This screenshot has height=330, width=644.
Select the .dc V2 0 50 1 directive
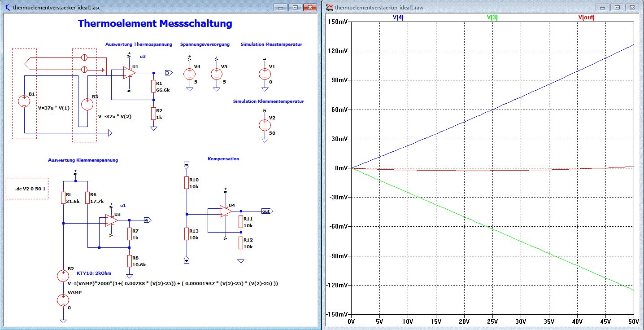pyautogui.click(x=27, y=189)
